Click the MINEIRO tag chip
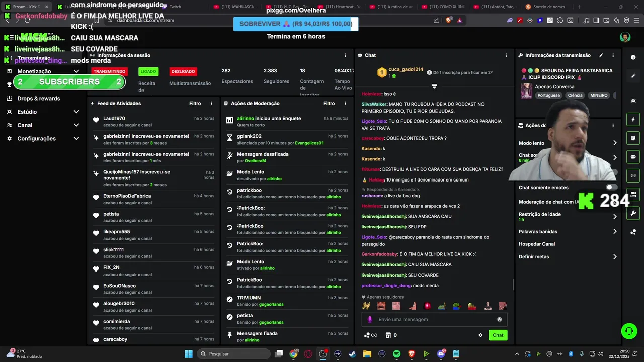Screen dimensions: 644x362 (x=599, y=95)
